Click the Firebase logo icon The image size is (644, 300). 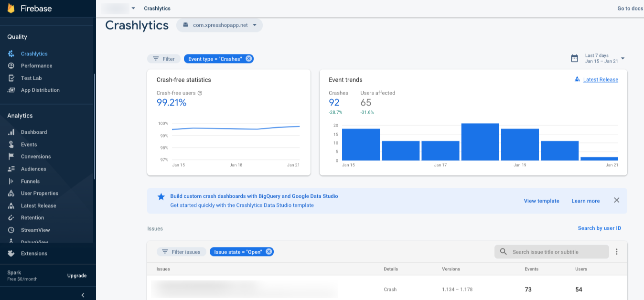pyautogui.click(x=11, y=8)
